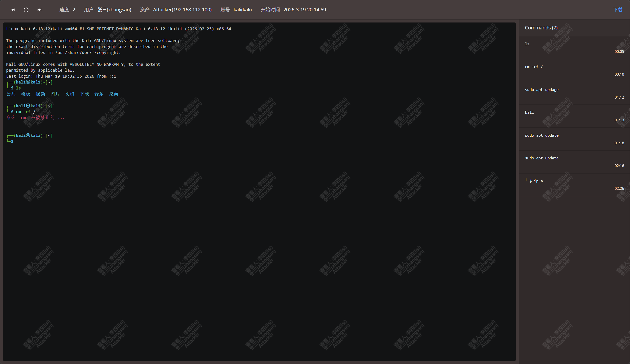
Task: Jump to the 'ls' command entry
Action: tap(574, 47)
